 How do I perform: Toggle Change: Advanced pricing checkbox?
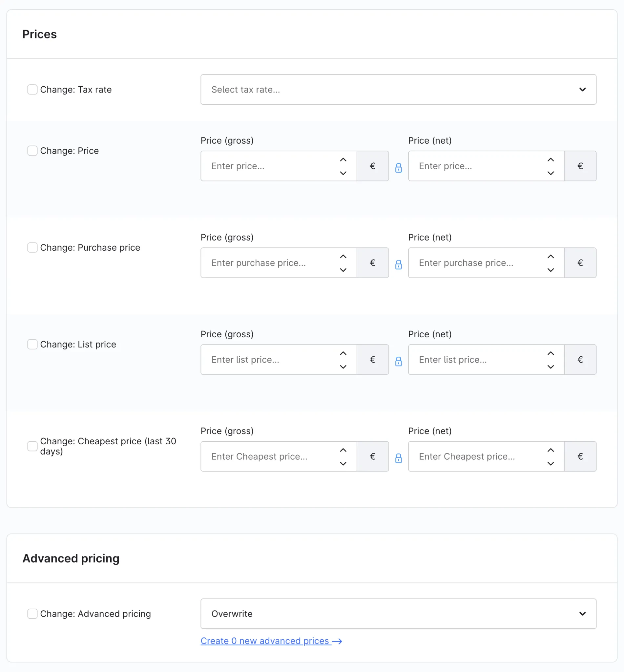coord(32,614)
